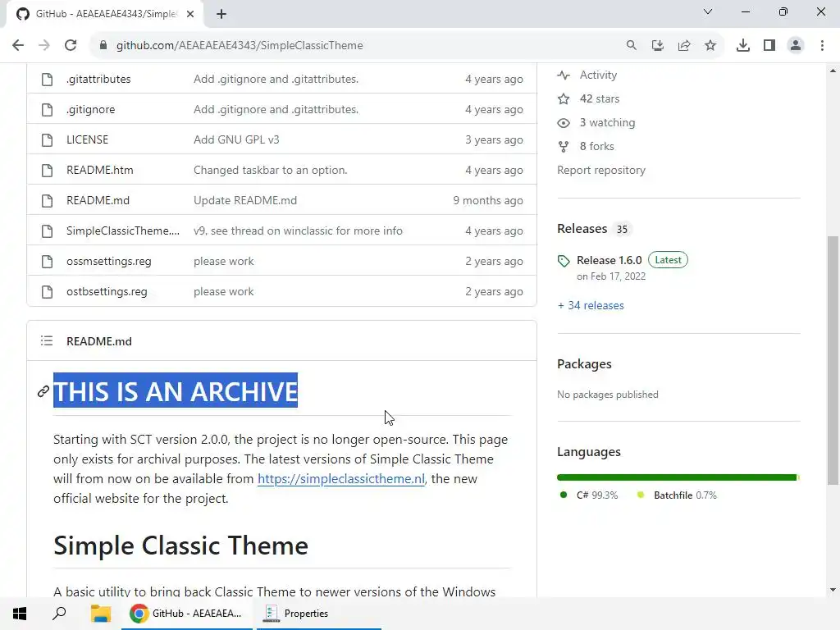This screenshot has width=840, height=630.
Task: Click the '9 months ago' timestamp
Action: (x=488, y=200)
